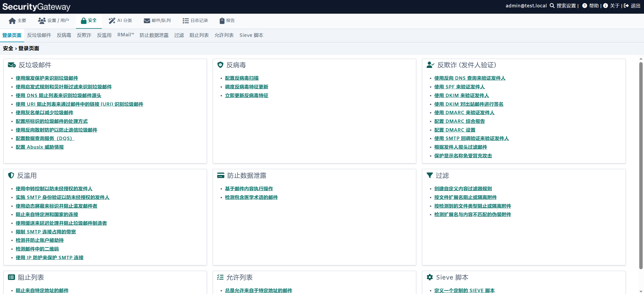Viewport: 644px width, 294px height.
Task: Select the RMail™ sub-tab
Action: (126, 35)
